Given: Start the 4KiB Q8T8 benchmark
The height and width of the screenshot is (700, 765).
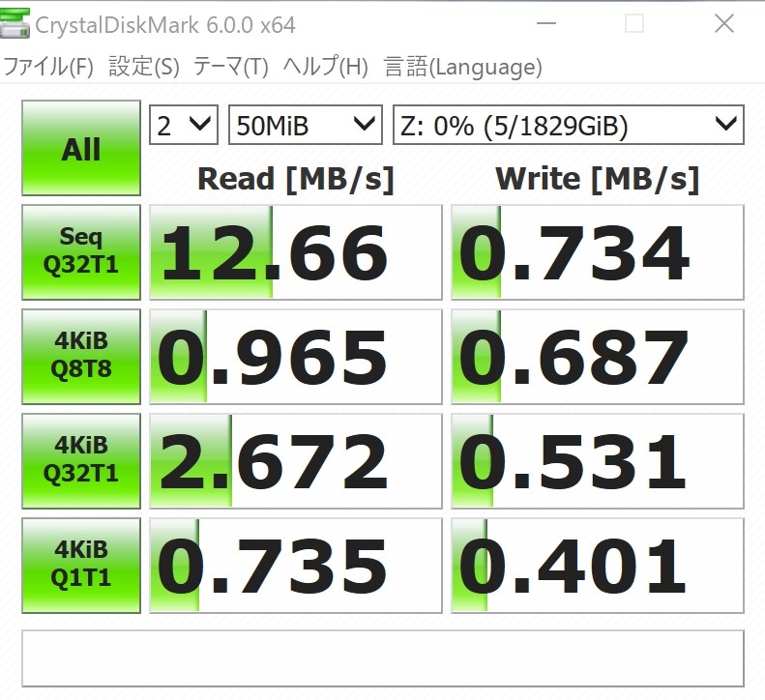Looking at the screenshot, I should pos(81,357).
